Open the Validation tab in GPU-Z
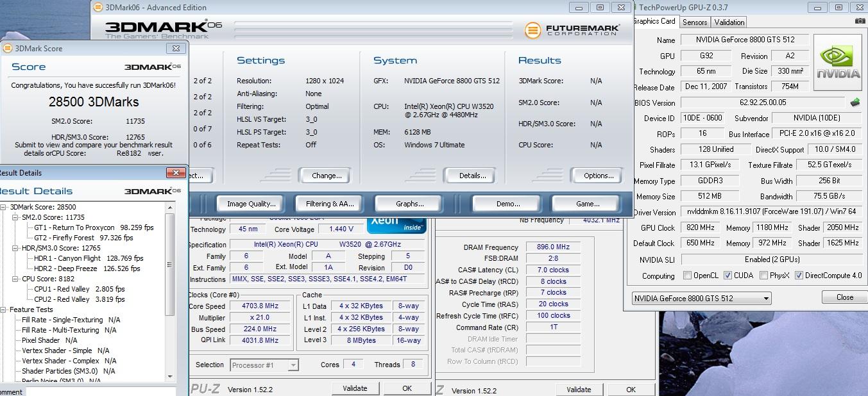This screenshot has height=396, width=868. point(729,22)
